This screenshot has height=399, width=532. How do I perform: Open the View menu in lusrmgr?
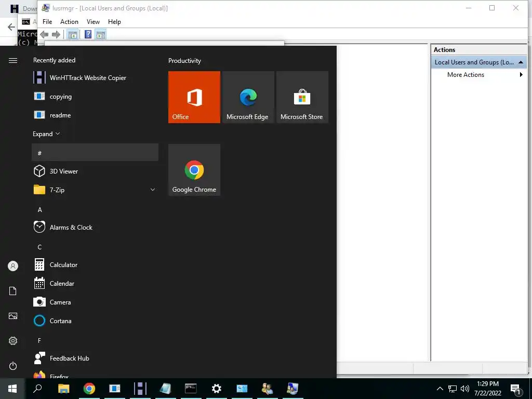[x=93, y=22]
